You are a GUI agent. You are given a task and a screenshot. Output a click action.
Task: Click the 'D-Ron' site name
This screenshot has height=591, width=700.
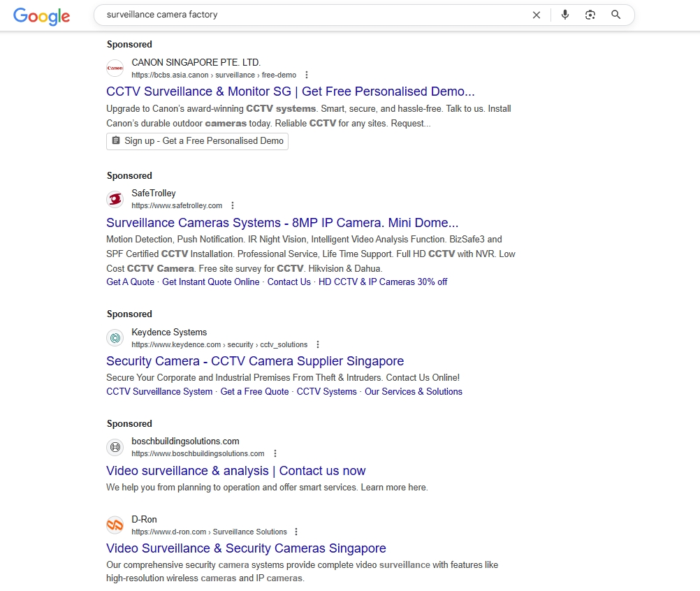[144, 519]
